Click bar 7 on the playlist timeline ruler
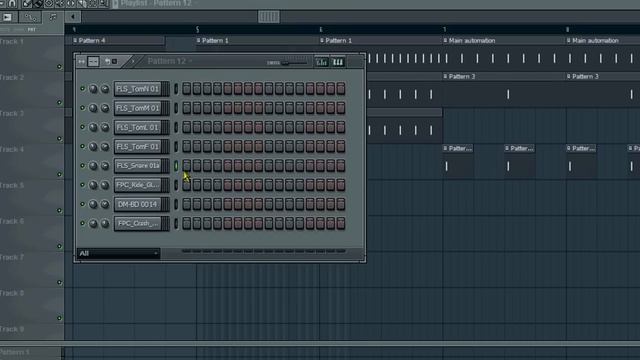 click(444, 29)
